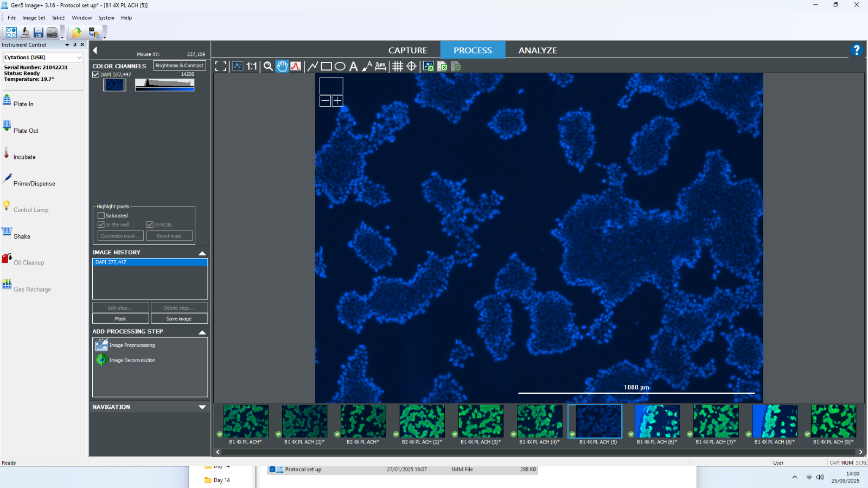Choose the rectangle drawing tool
The height and width of the screenshot is (488, 868).
click(326, 66)
